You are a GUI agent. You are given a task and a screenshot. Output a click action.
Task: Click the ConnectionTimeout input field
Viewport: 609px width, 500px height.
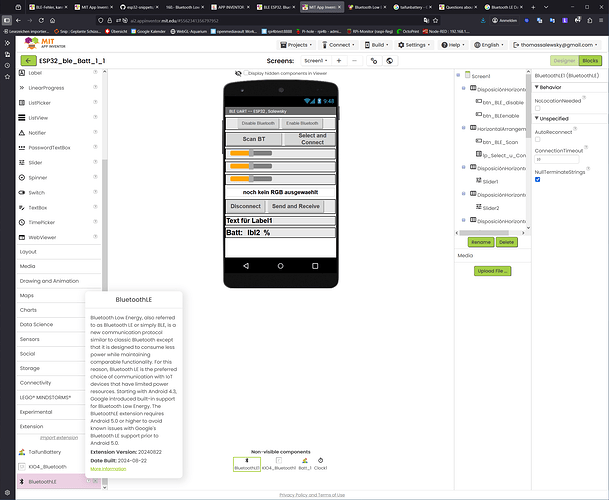click(557, 159)
